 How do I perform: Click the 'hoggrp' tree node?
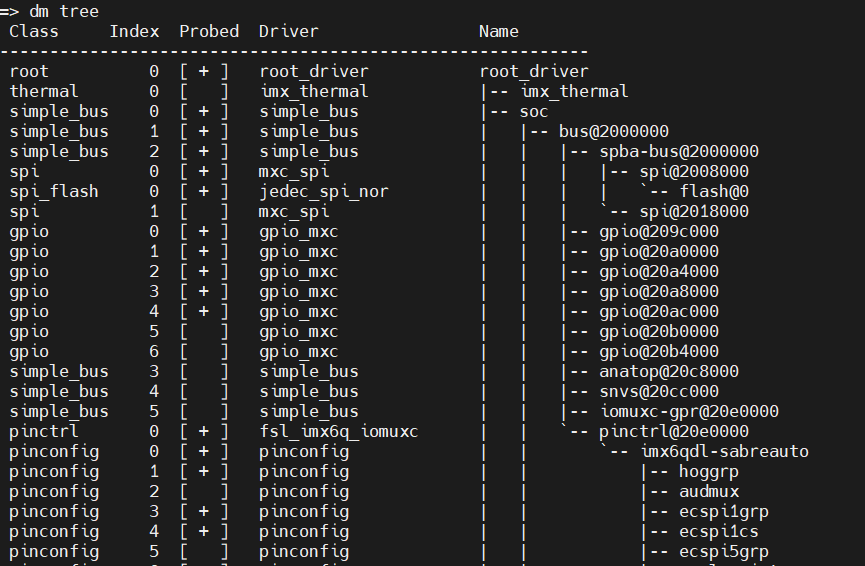coord(709,472)
